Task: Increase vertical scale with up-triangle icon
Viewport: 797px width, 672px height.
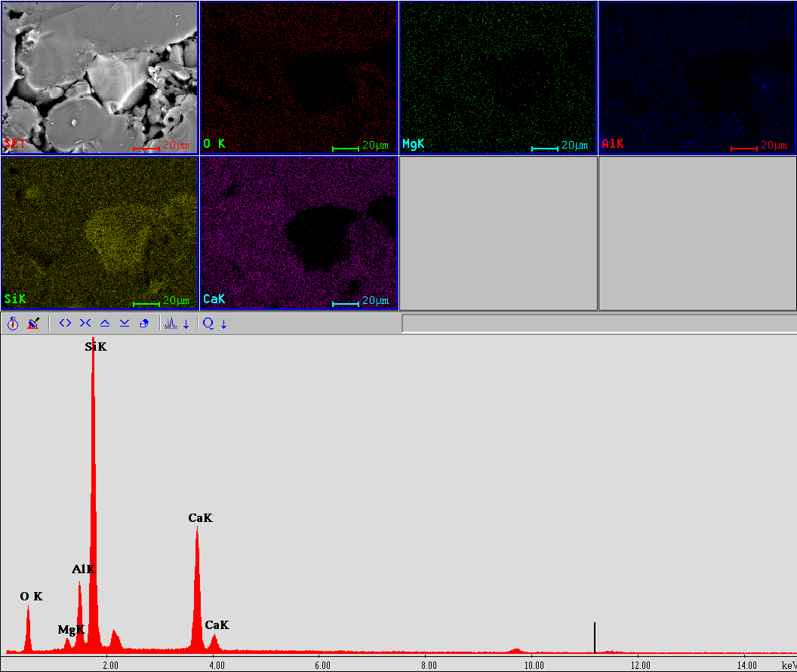Action: pyautogui.click(x=105, y=324)
